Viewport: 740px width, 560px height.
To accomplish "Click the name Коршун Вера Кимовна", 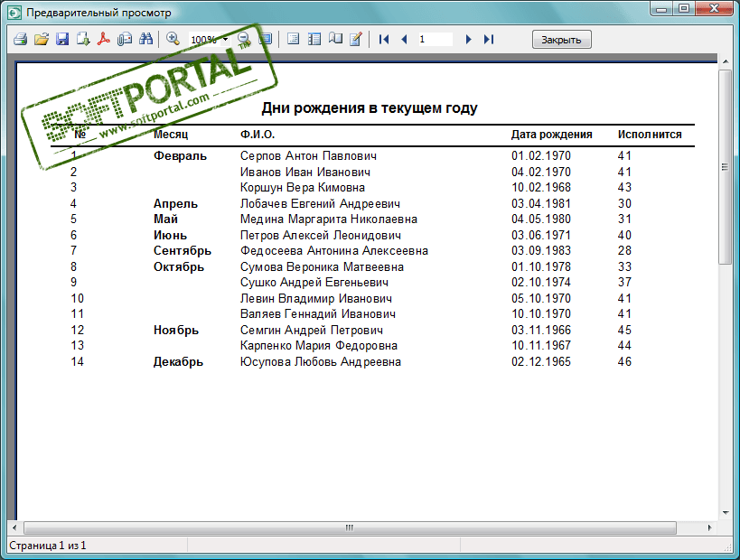I will [x=302, y=187].
